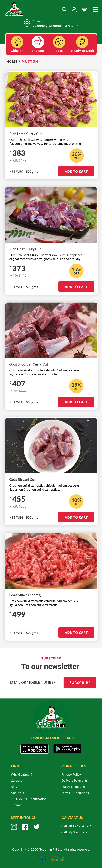View the shopping cart icon
The width and height of the screenshot is (102, 868).
pos(84,9)
